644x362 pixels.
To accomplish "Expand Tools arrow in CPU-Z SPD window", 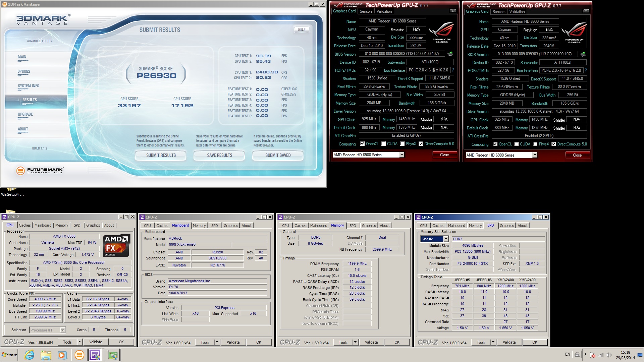I will [493, 342].
